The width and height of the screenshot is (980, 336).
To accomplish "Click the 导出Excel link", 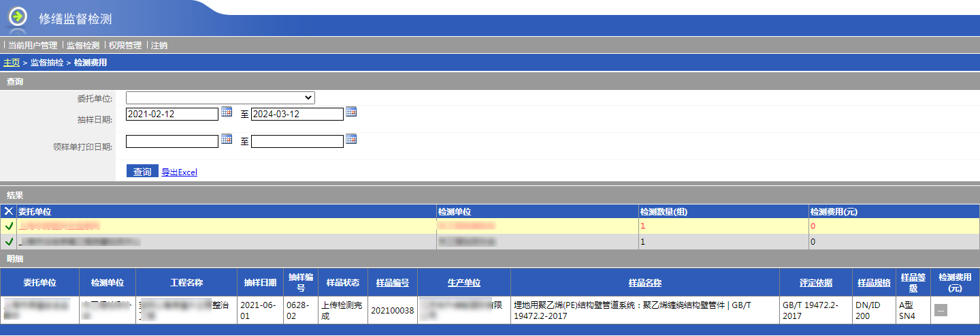I will pos(179,172).
